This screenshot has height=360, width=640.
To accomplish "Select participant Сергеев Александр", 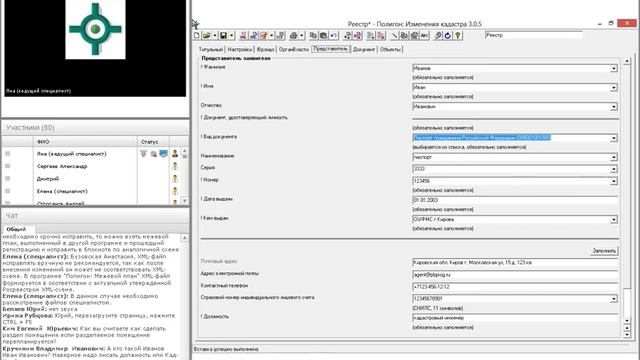I will point(62,166).
